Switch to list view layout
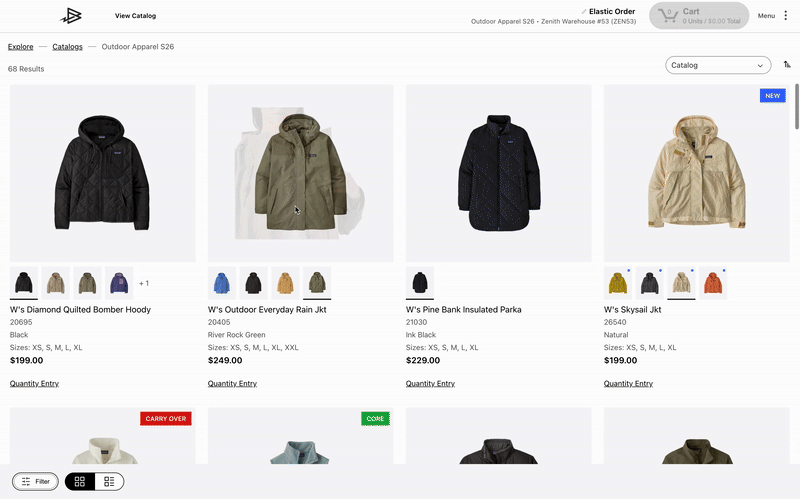 click(x=109, y=481)
